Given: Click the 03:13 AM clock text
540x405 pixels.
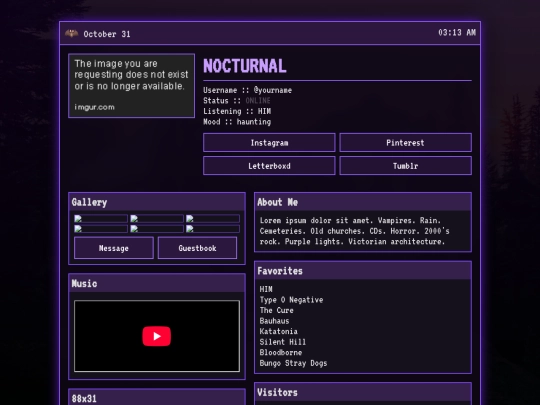Looking at the screenshot, I should pyautogui.click(x=457, y=32).
